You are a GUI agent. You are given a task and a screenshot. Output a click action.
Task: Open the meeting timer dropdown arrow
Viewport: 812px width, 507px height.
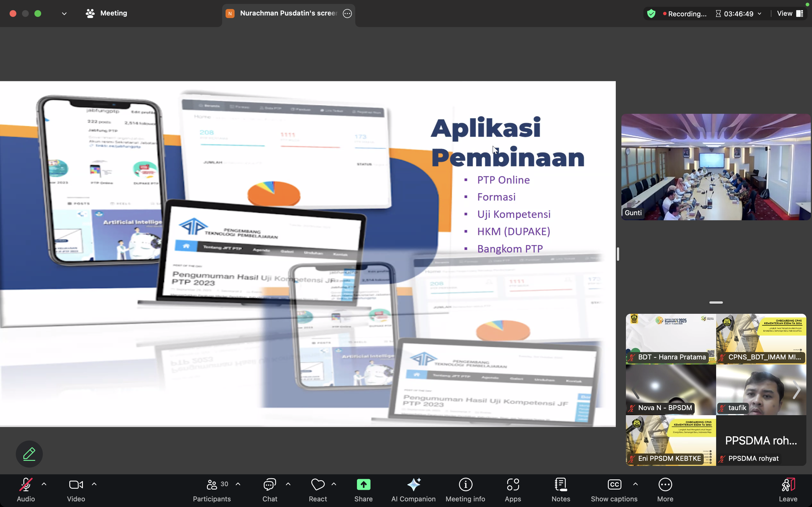pos(760,14)
